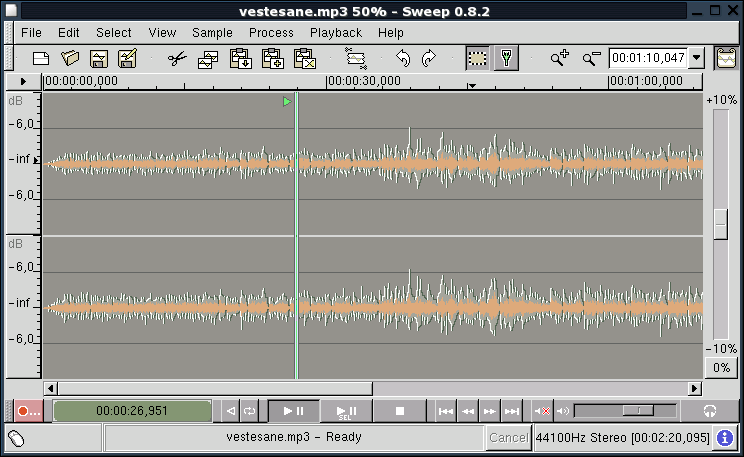The width and height of the screenshot is (744, 457).
Task: Toggle the mute playback button
Action: (x=542, y=411)
